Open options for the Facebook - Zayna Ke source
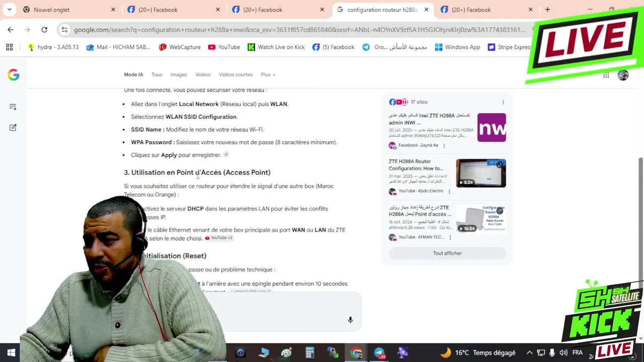This screenshot has width=644, height=362. (x=444, y=146)
